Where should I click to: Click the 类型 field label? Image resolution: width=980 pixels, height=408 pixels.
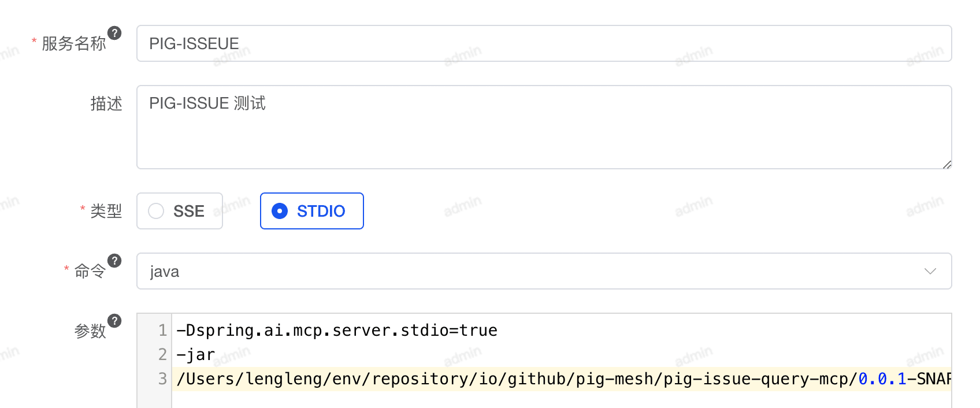106,211
